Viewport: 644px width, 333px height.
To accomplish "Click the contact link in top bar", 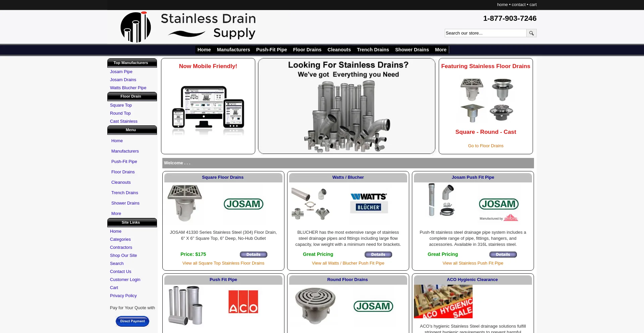I will pos(519,5).
